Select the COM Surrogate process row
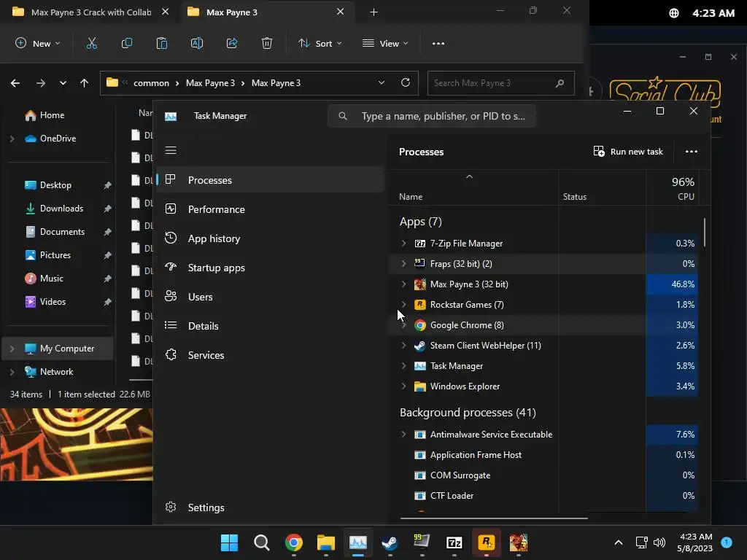This screenshot has width=747, height=560. [x=543, y=475]
